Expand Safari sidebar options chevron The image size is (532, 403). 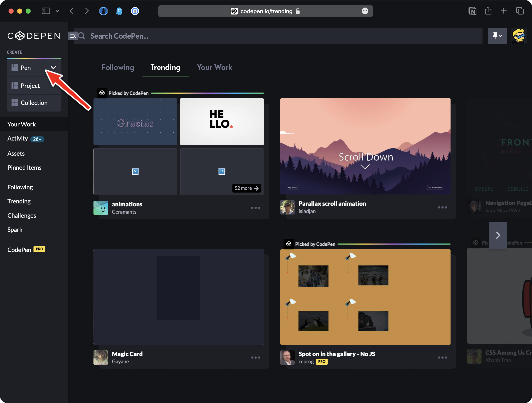click(x=57, y=11)
